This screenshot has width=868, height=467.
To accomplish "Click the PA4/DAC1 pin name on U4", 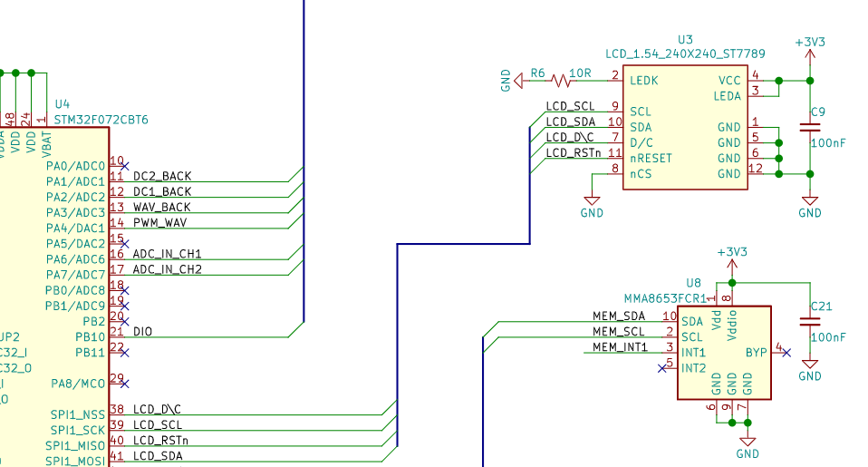I will click(75, 229).
